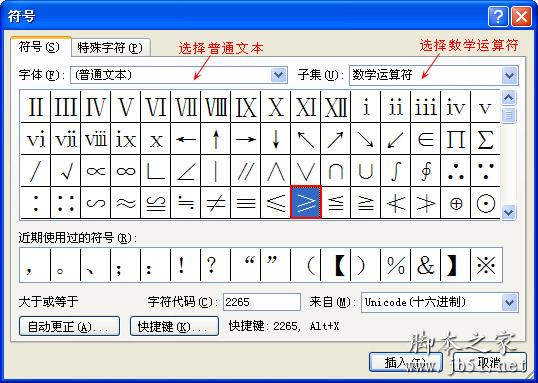The height and width of the screenshot is (383, 538).
Task: Click the highlighted greater-than-or-equal ≥ symbol
Action: (x=306, y=202)
